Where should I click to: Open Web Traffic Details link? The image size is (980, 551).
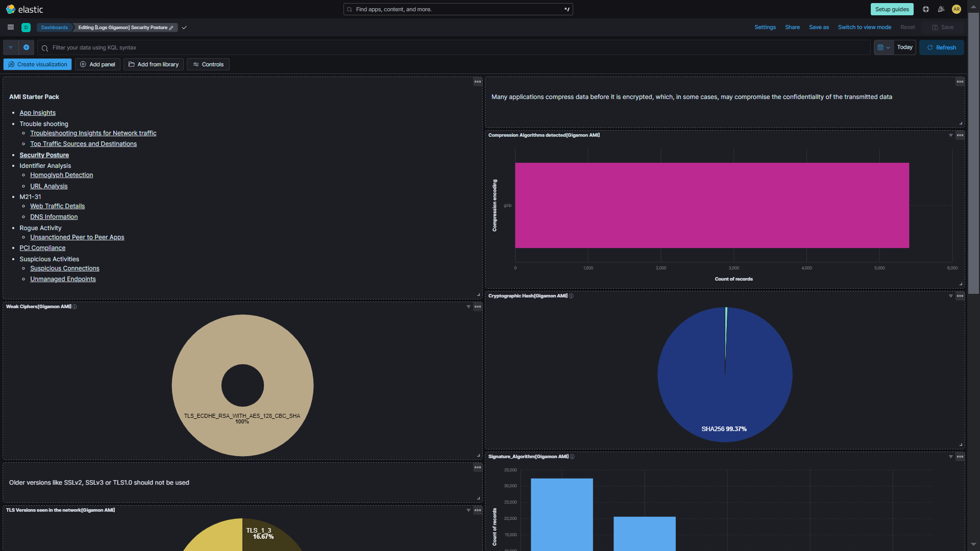pyautogui.click(x=57, y=206)
